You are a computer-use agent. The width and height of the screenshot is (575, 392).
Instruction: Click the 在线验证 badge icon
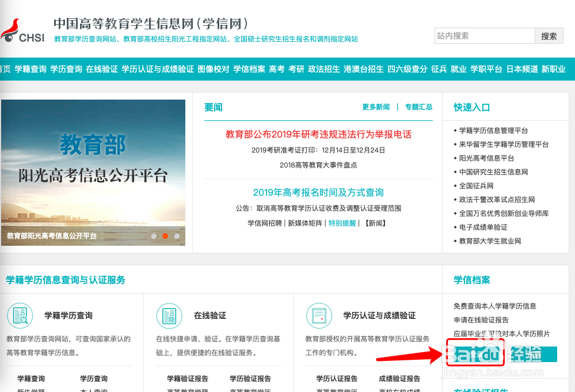coord(169,315)
